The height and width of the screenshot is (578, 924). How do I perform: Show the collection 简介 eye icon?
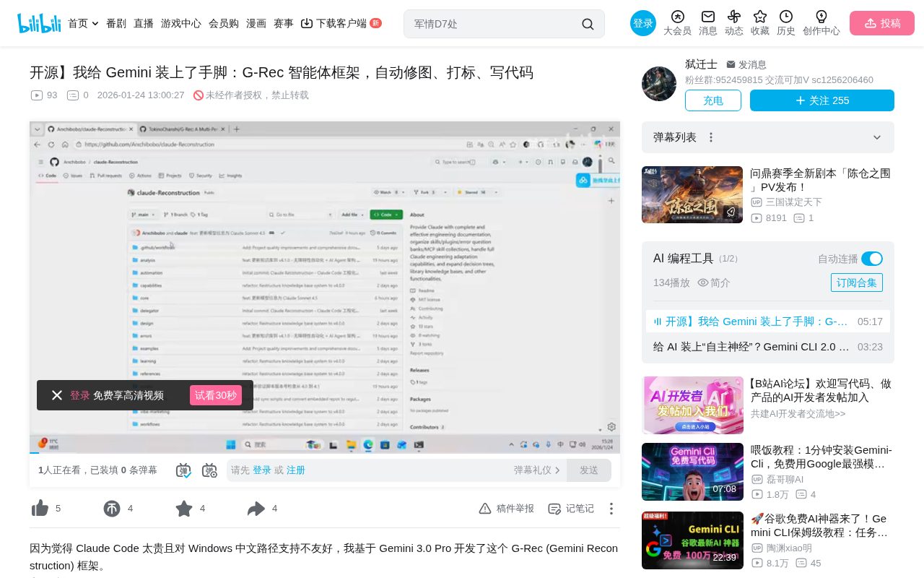[x=703, y=283]
